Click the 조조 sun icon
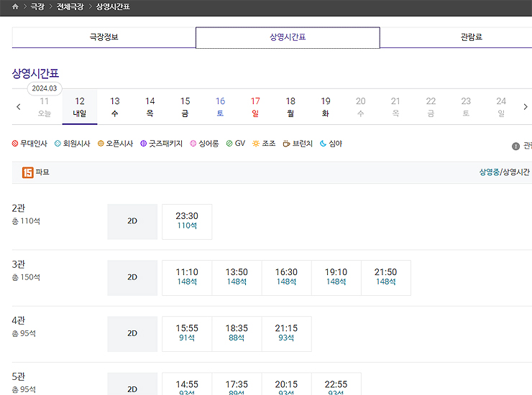 [x=256, y=144]
